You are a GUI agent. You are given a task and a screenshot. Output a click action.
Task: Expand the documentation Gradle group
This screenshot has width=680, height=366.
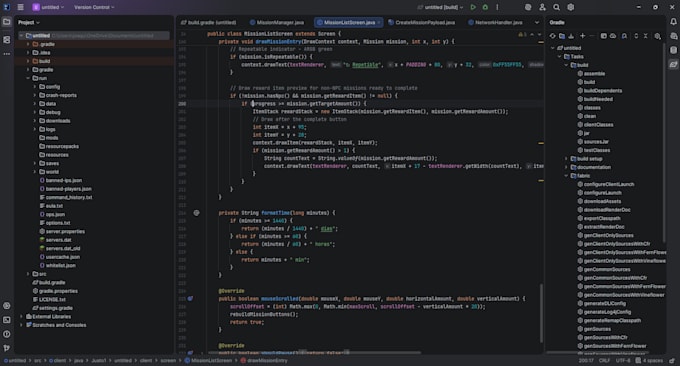pyautogui.click(x=566, y=167)
